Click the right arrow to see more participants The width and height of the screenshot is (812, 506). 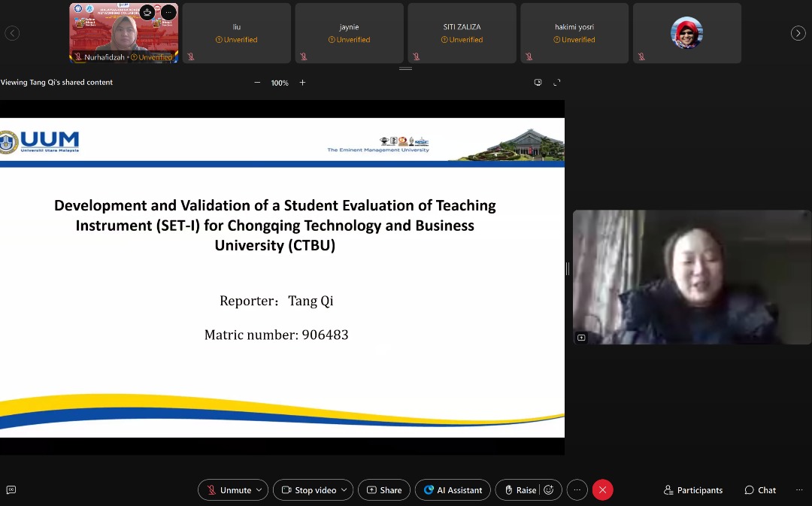(x=798, y=33)
